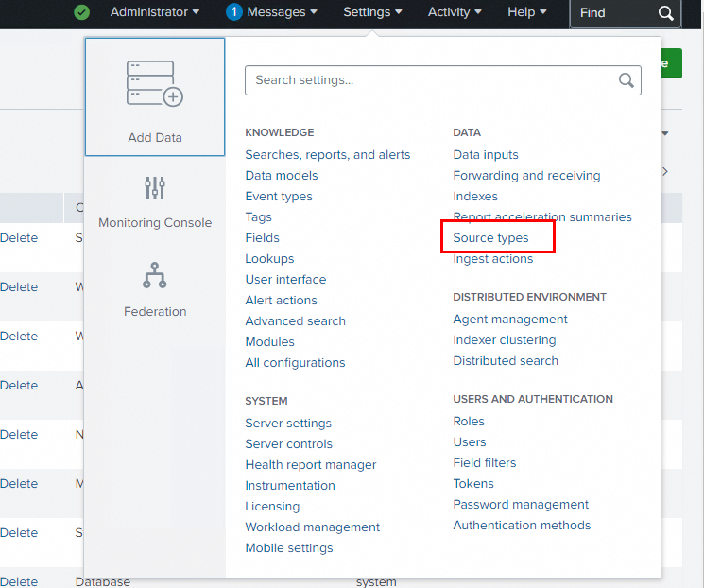Open Field filters
The height and width of the screenshot is (588, 704).
tap(485, 462)
